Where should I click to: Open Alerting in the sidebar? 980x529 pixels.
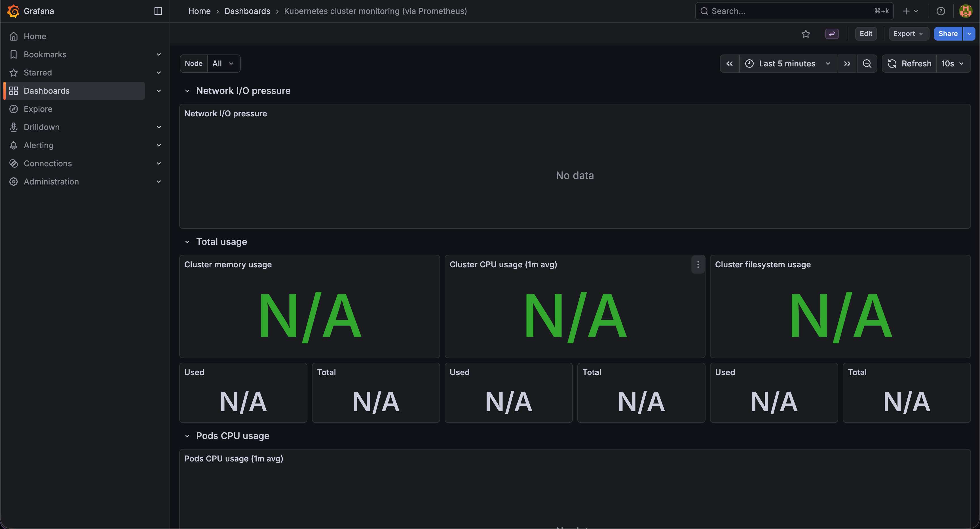(x=39, y=145)
